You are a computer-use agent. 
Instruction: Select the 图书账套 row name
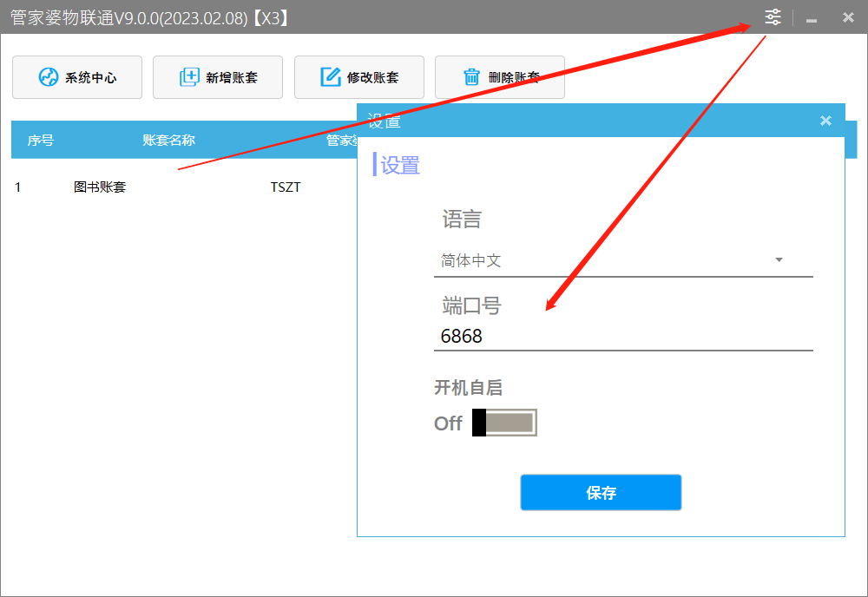tap(100, 187)
